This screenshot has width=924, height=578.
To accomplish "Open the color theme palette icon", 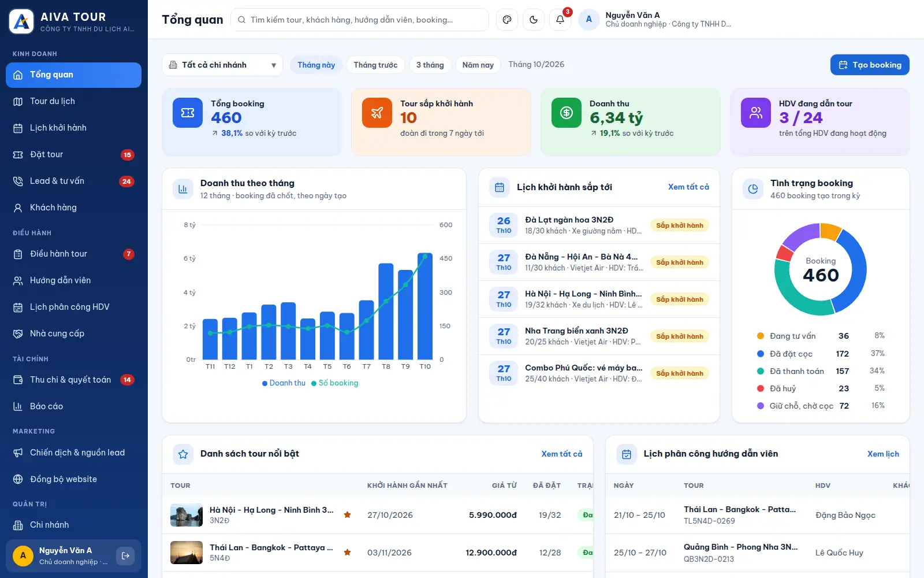I will (507, 20).
